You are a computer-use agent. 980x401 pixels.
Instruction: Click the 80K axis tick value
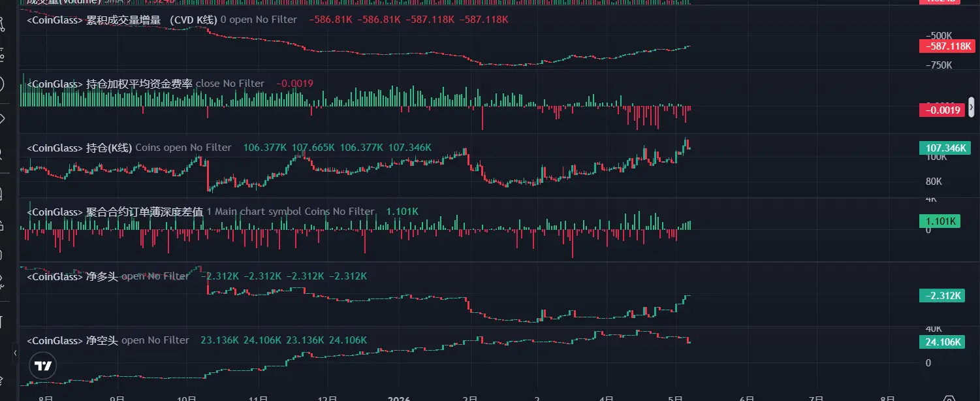coord(934,181)
